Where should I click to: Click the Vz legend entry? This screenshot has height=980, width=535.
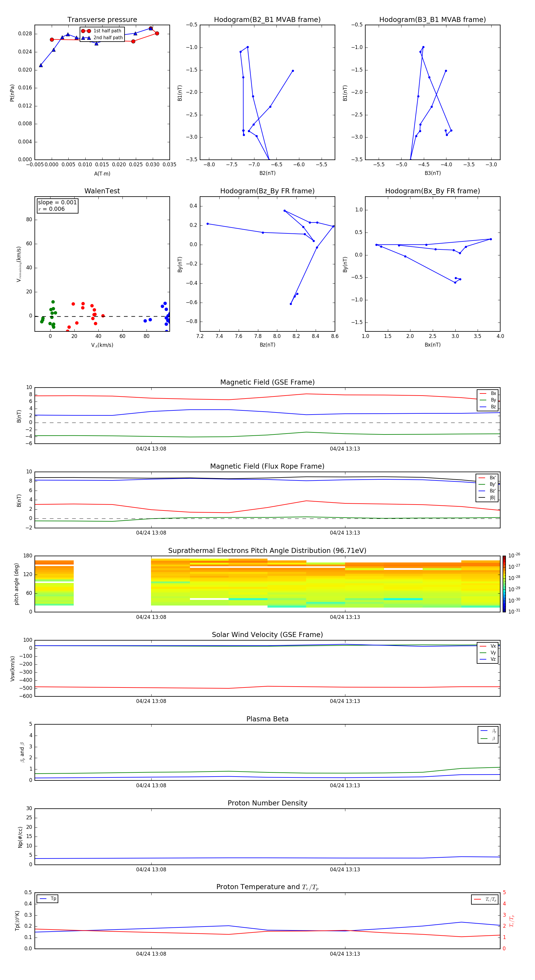click(488, 659)
